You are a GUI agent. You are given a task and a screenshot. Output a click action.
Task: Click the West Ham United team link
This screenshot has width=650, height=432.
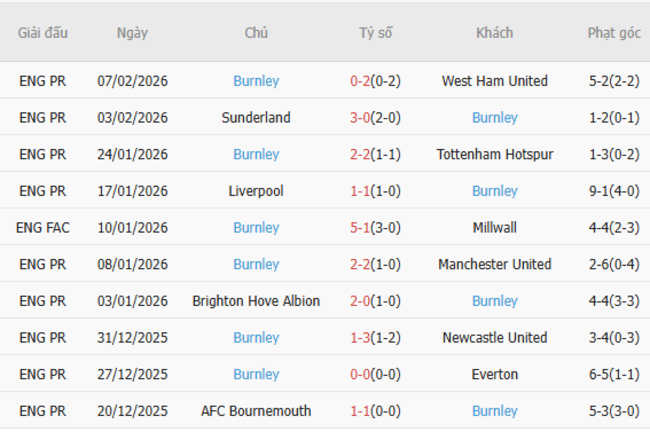coord(494,81)
